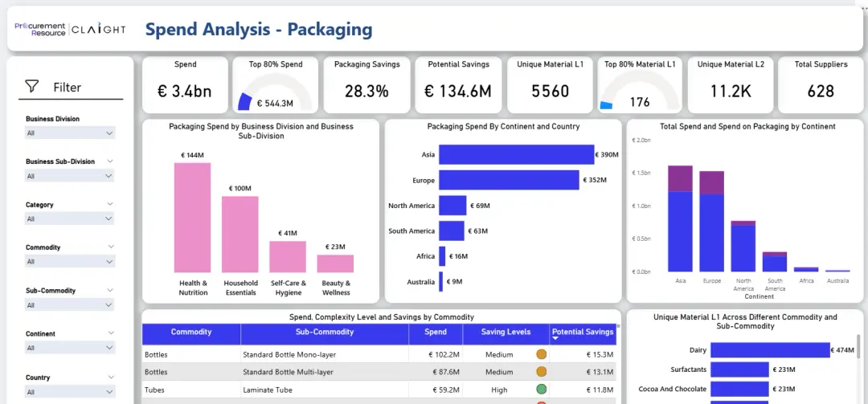Click the Australia € 9M bar
868x404 pixels.
440,282
